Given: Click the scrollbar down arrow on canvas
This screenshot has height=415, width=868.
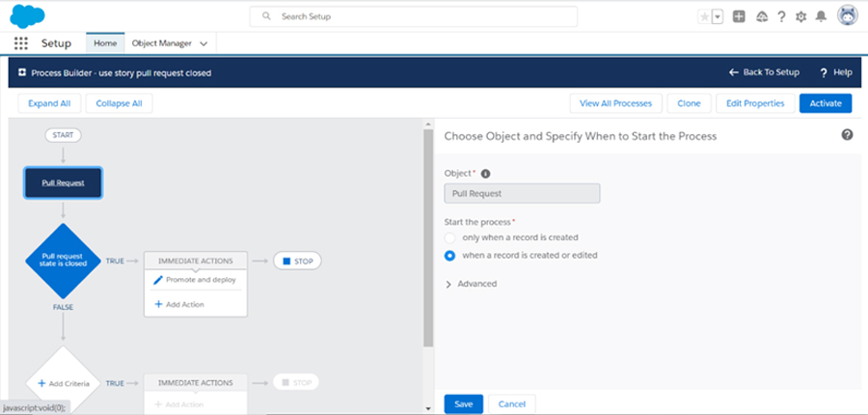Looking at the screenshot, I should 428,409.
